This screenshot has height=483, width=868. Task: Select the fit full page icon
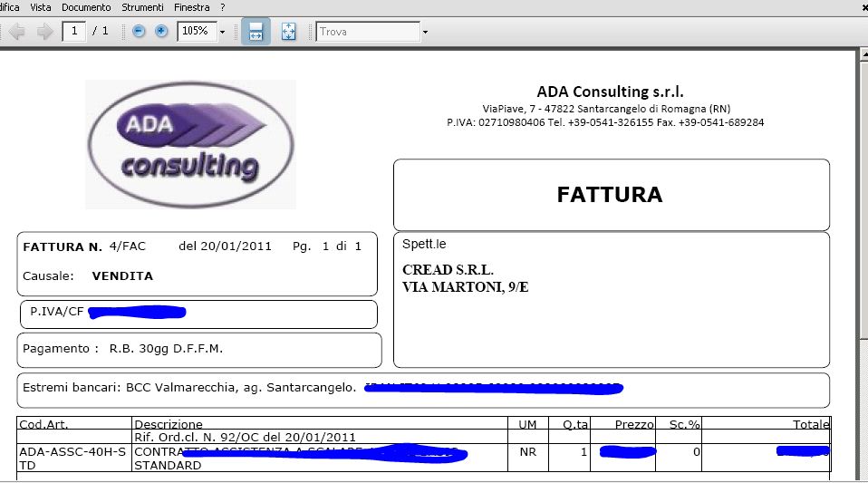[x=288, y=32]
